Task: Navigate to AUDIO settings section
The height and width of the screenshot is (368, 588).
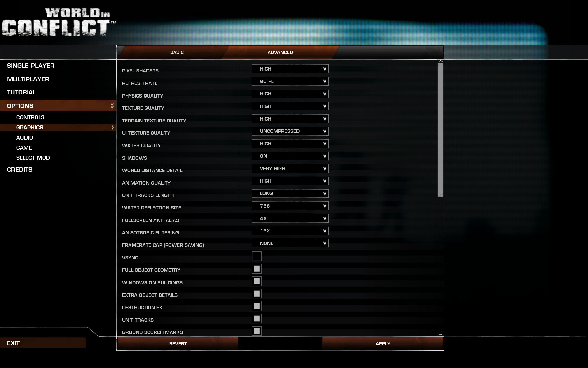Action: [24, 137]
